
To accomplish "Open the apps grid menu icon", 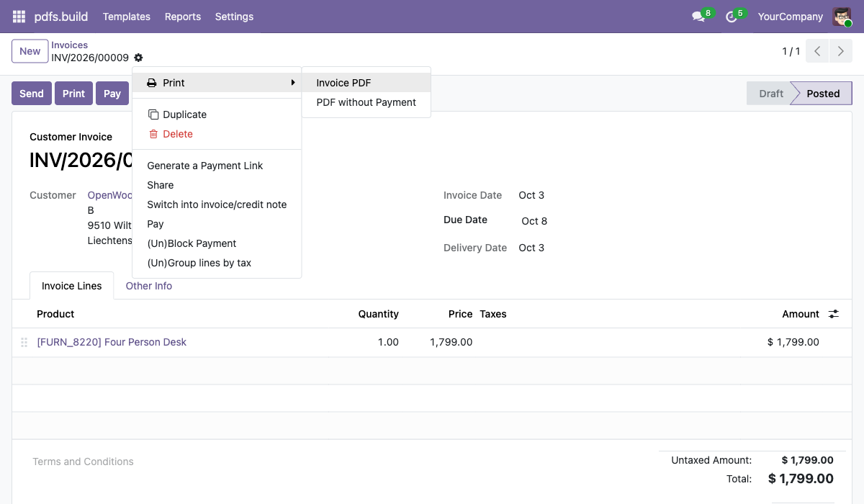I will (x=19, y=17).
